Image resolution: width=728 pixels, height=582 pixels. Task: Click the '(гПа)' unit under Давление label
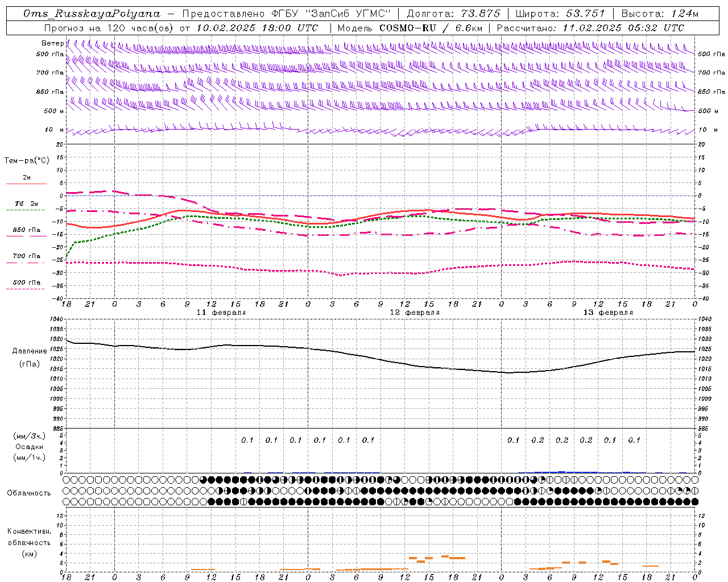tap(29, 364)
